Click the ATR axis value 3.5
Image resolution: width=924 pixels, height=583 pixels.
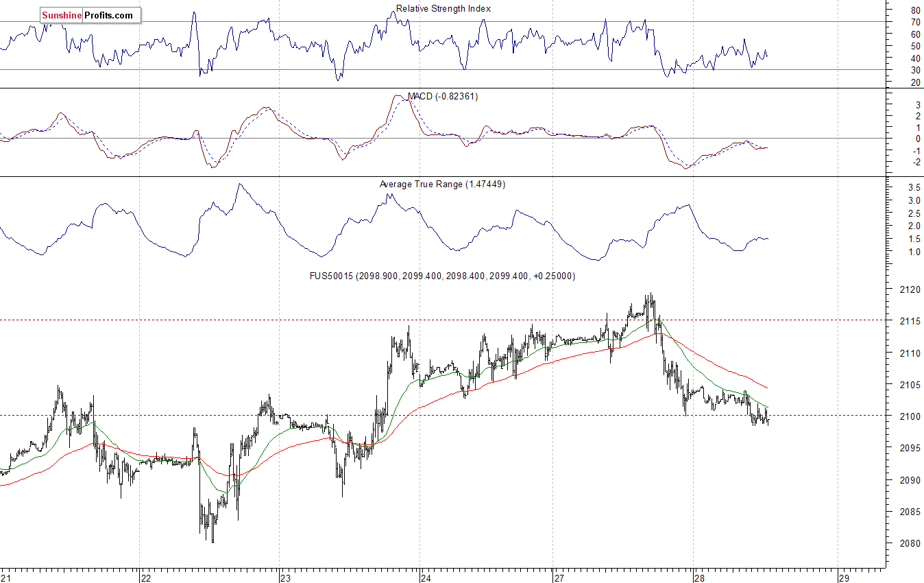pyautogui.click(x=914, y=188)
